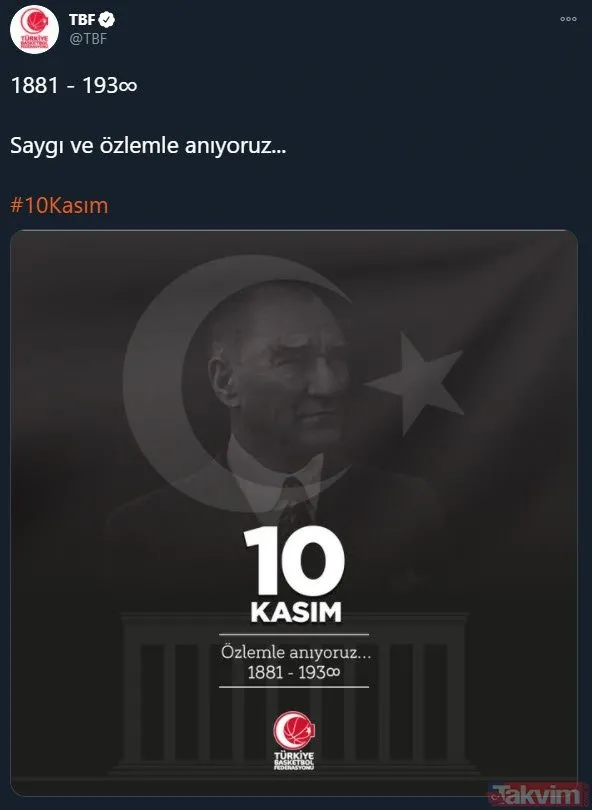Click the 'KASIM' heading in the image
This screenshot has width=592, height=810.
point(296,613)
